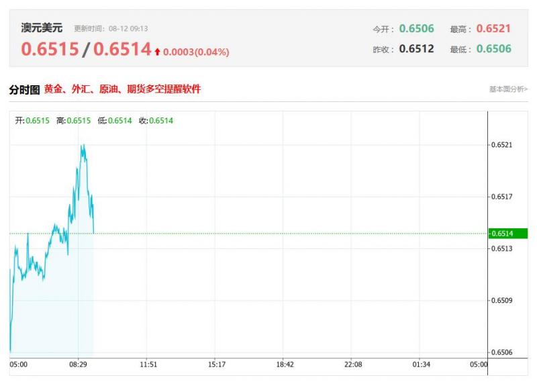Click the 0.6517 y-axis label
This screenshot has width=537, height=392.
coord(501,197)
